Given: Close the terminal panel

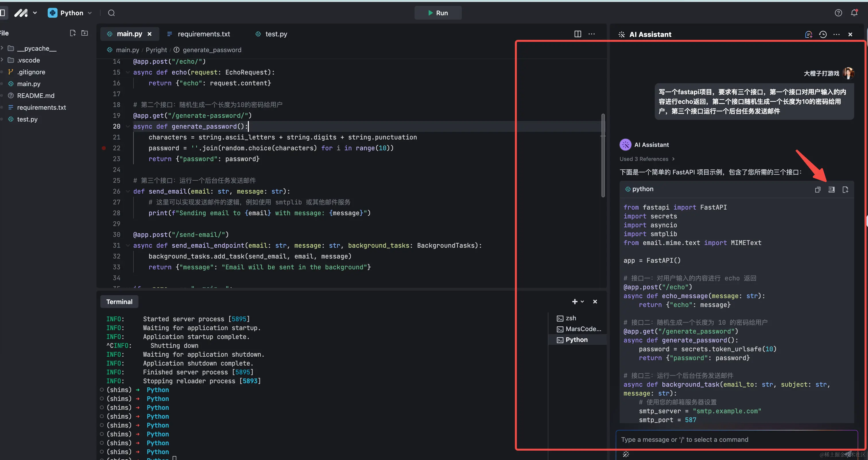Looking at the screenshot, I should (x=595, y=301).
